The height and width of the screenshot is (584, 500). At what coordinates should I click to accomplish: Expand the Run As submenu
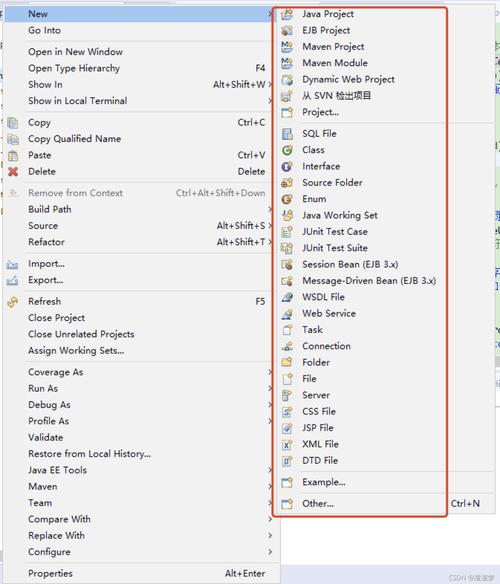270,388
